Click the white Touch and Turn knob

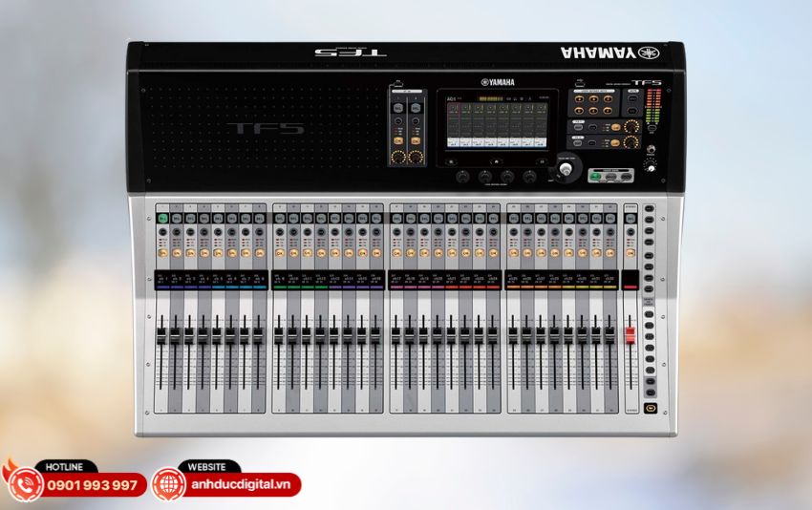point(566,168)
